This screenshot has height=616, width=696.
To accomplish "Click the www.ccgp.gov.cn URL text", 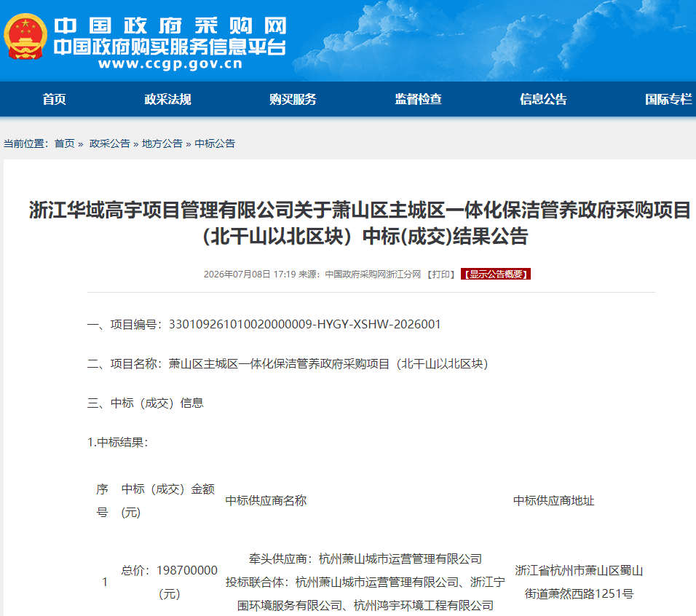I will coord(170,63).
